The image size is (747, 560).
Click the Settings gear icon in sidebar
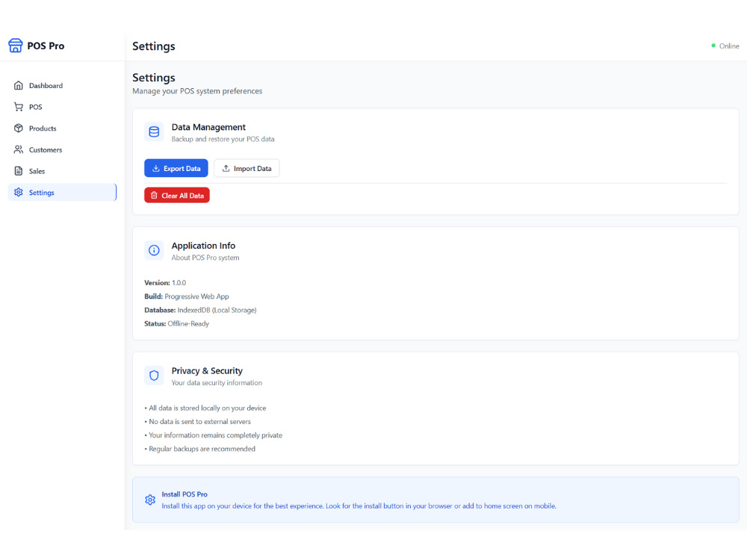(19, 193)
